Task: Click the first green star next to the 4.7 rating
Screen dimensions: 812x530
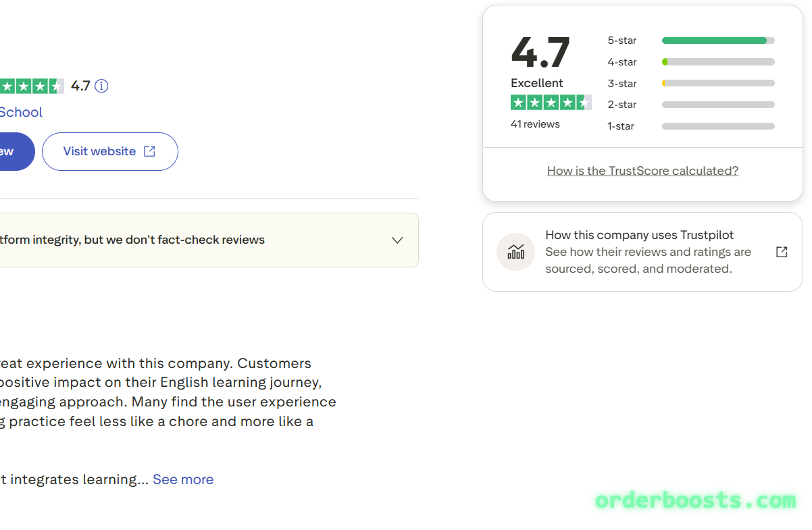Action: click(6, 86)
